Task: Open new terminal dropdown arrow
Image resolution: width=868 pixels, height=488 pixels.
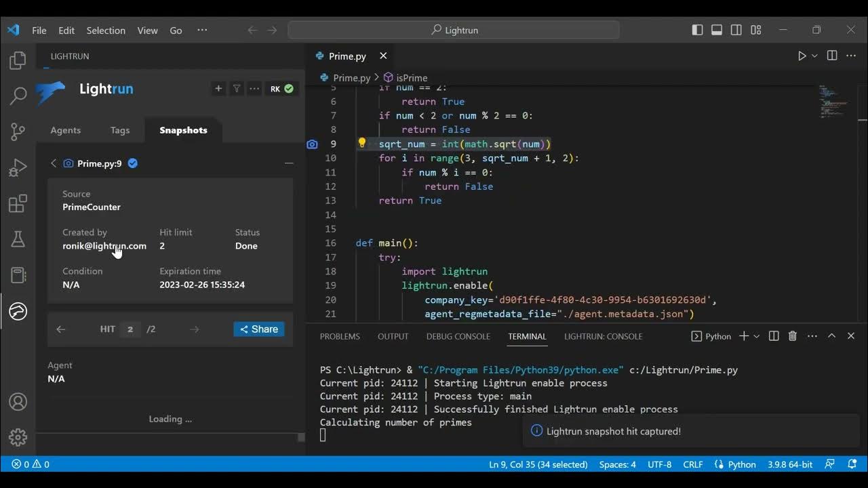Action: point(756,336)
